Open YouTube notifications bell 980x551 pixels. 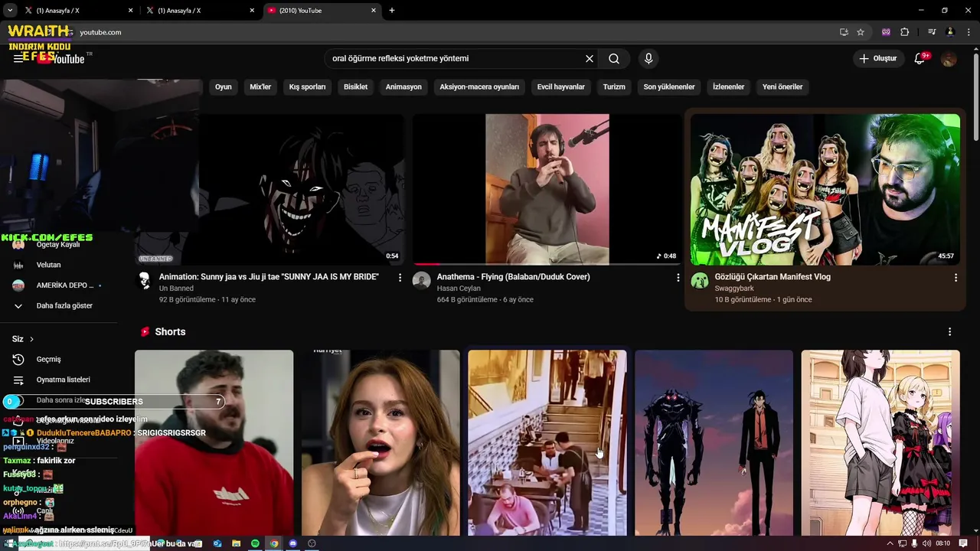coord(921,58)
